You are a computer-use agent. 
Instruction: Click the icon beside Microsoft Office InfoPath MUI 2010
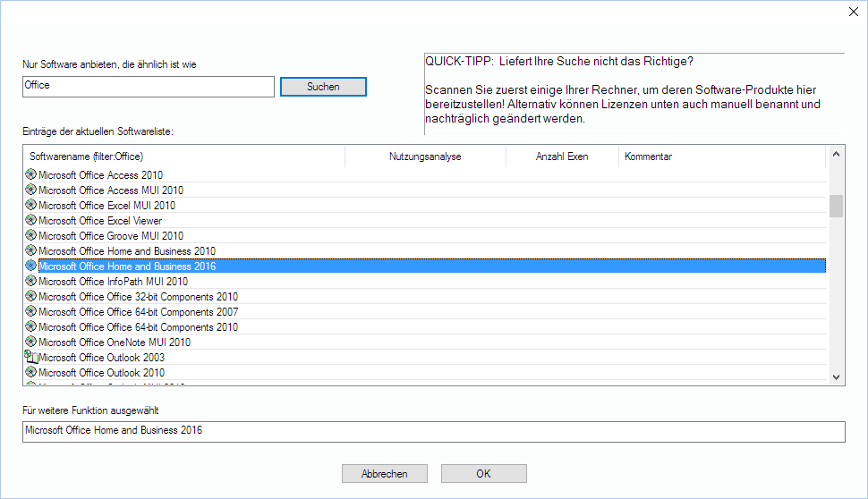31,281
